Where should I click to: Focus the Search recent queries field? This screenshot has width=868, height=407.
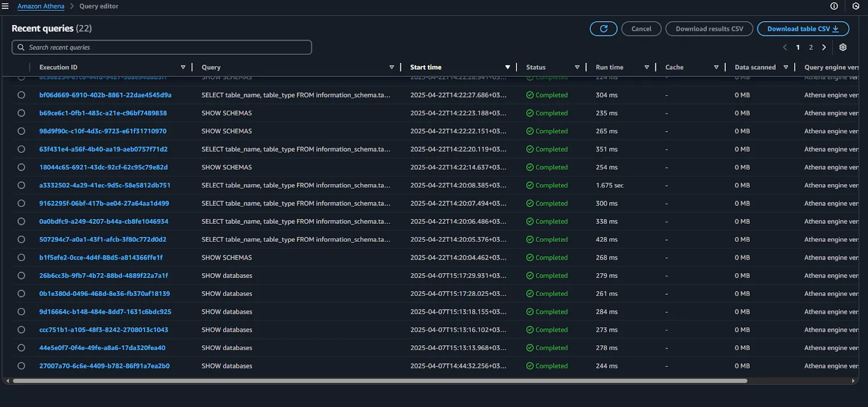[162, 47]
